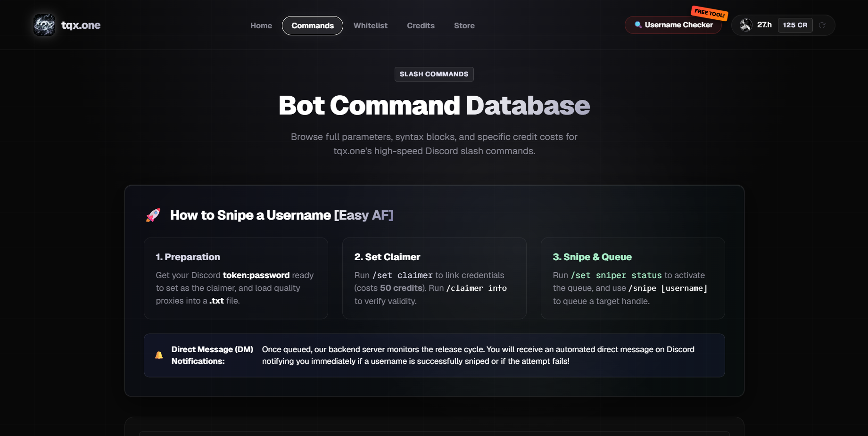Click the token:password bold text
Screen dimensions: 868x436
[256, 275]
